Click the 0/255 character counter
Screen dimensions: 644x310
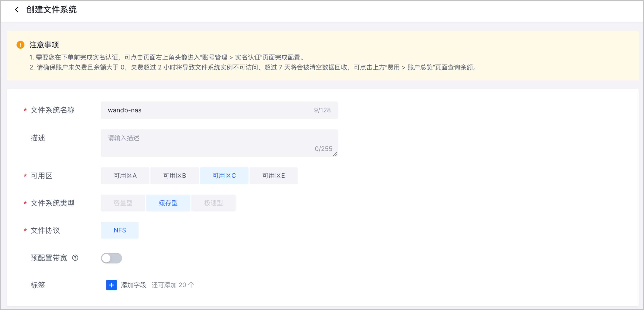tap(323, 149)
